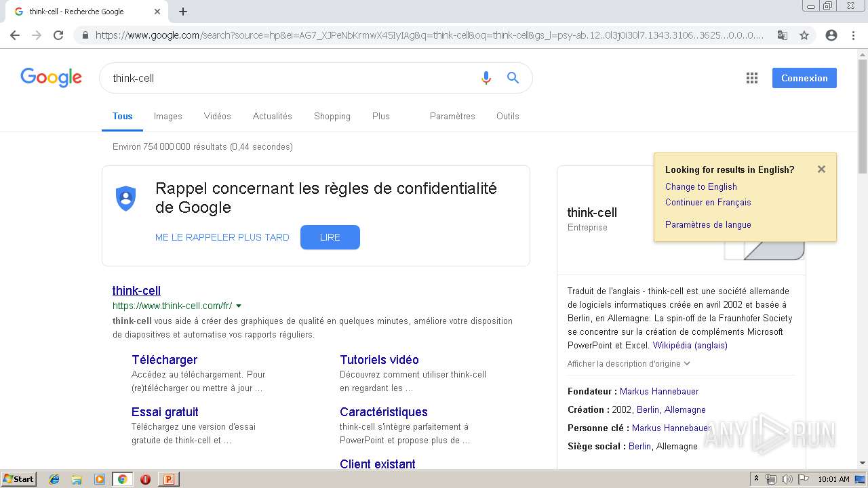The height and width of the screenshot is (488, 868).
Task: Click the browser address bar URL
Action: click(x=429, y=35)
